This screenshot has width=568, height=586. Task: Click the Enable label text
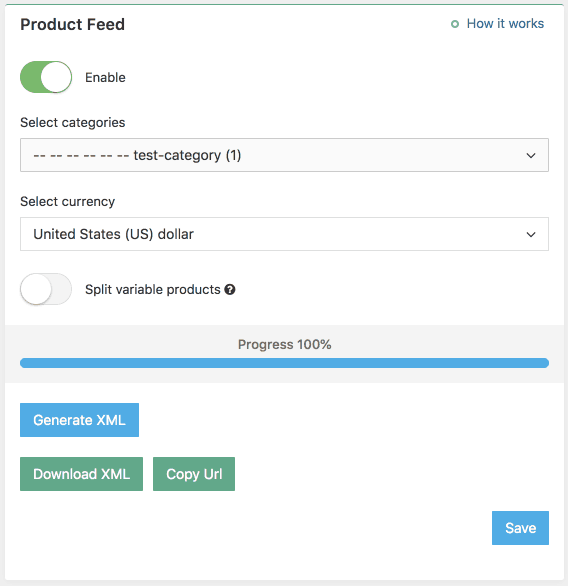point(105,77)
